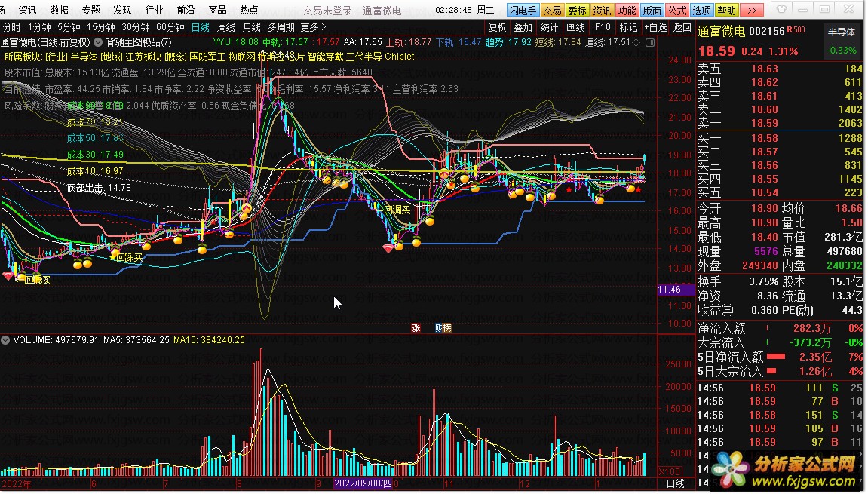Open the 商品 menu
Screen dimensions: 868x494
pos(217,10)
